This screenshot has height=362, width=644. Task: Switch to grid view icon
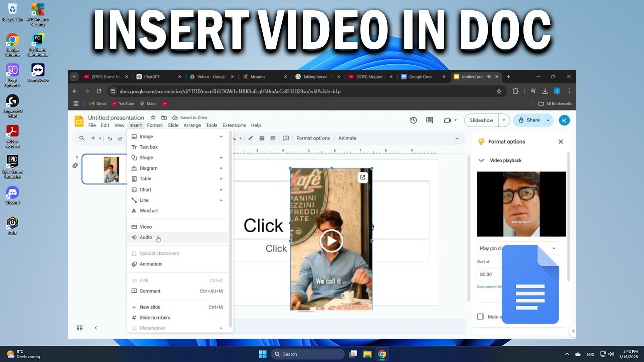tap(79, 328)
